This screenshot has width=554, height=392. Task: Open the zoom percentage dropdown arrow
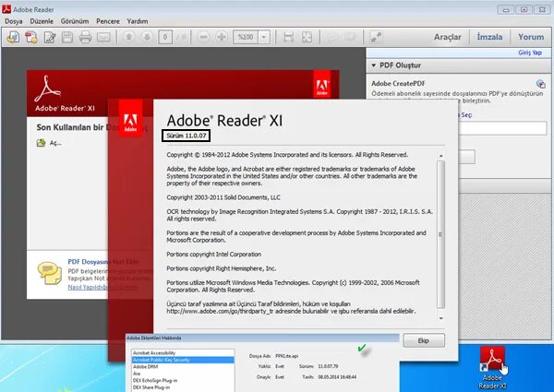(264, 37)
